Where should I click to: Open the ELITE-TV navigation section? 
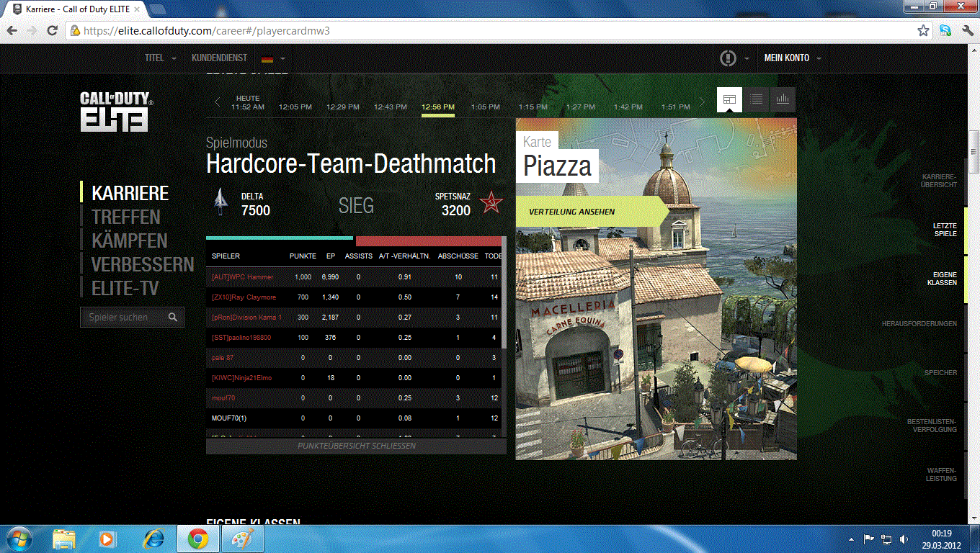125,289
